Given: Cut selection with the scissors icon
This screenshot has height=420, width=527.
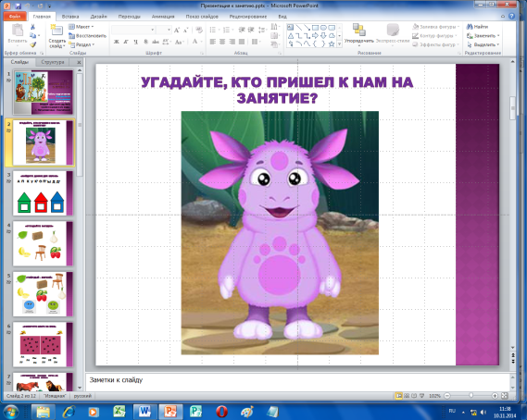Looking at the screenshot, I should click(x=32, y=27).
